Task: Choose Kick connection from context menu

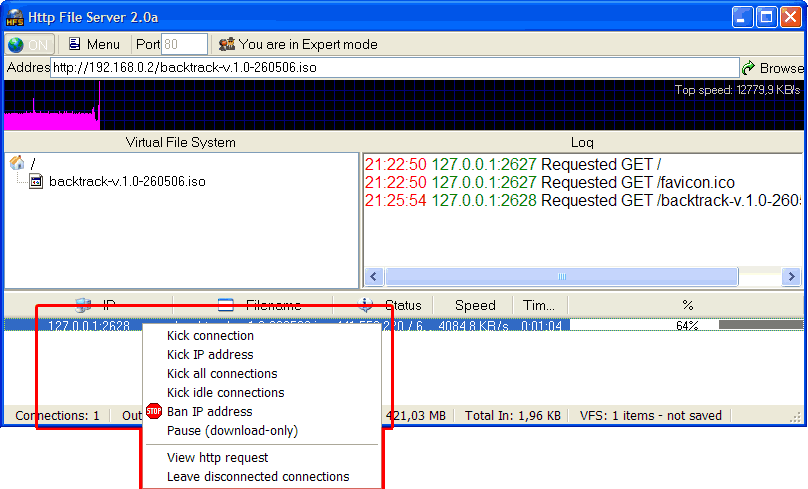Action: 210,336
